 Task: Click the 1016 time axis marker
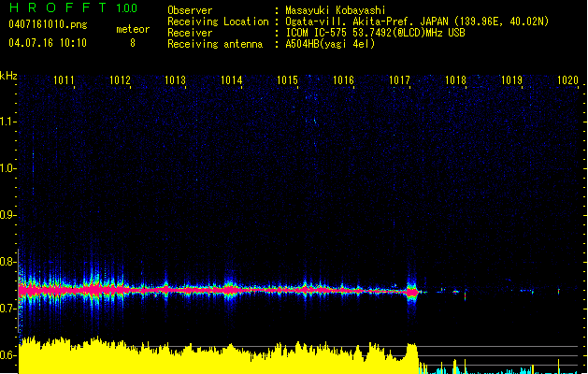343,80
